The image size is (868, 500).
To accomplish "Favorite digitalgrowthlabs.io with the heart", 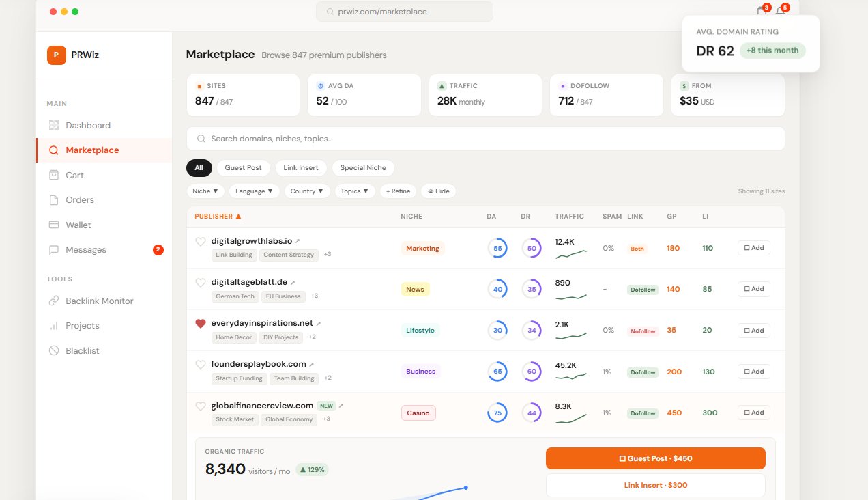I will (201, 241).
